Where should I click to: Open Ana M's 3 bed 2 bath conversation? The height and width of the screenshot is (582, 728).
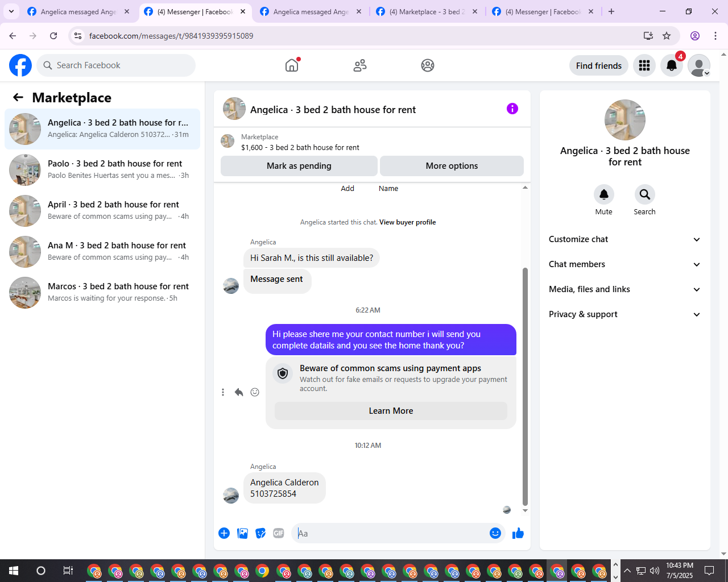pyautogui.click(x=102, y=251)
